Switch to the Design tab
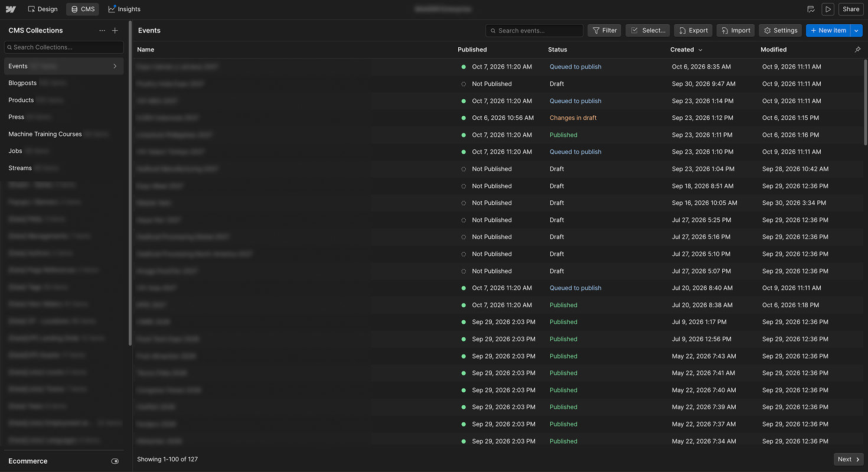The image size is (868, 472). [x=43, y=9]
